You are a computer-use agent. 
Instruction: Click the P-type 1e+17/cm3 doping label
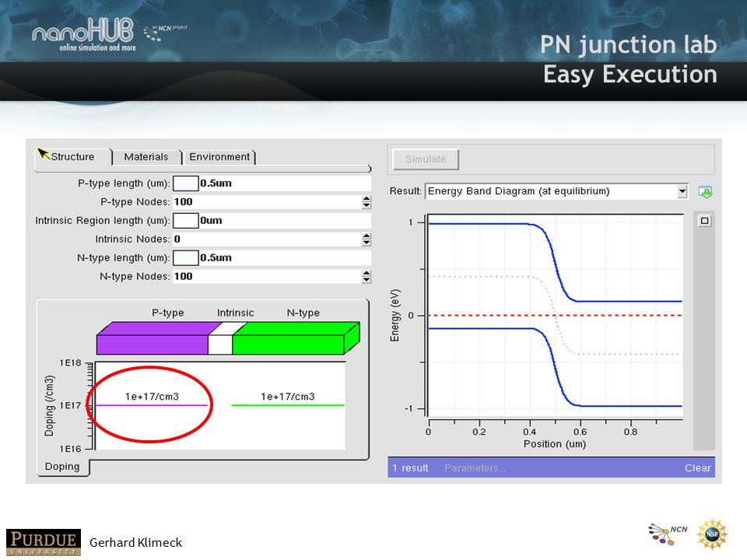(x=152, y=396)
